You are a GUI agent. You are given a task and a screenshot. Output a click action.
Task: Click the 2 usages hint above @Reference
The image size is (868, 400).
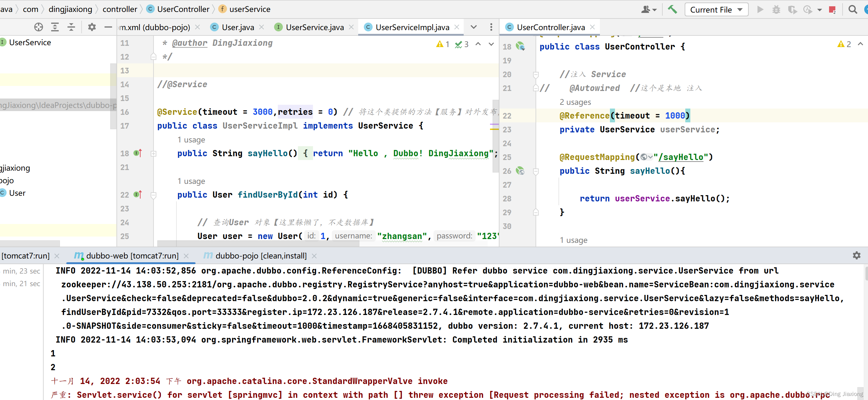575,102
